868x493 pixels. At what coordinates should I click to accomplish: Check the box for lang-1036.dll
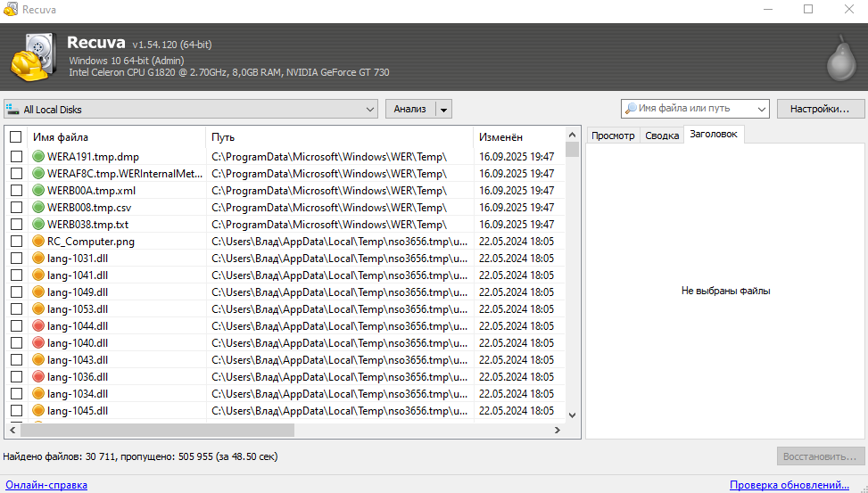pos(17,377)
